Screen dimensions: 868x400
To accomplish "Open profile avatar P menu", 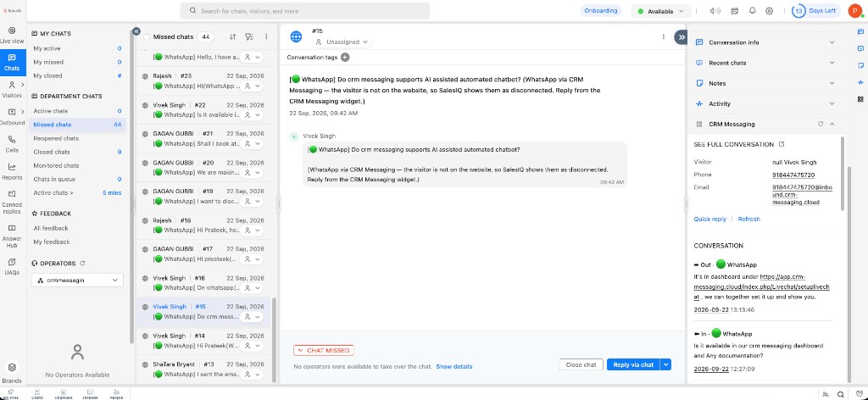I will 855,11.
